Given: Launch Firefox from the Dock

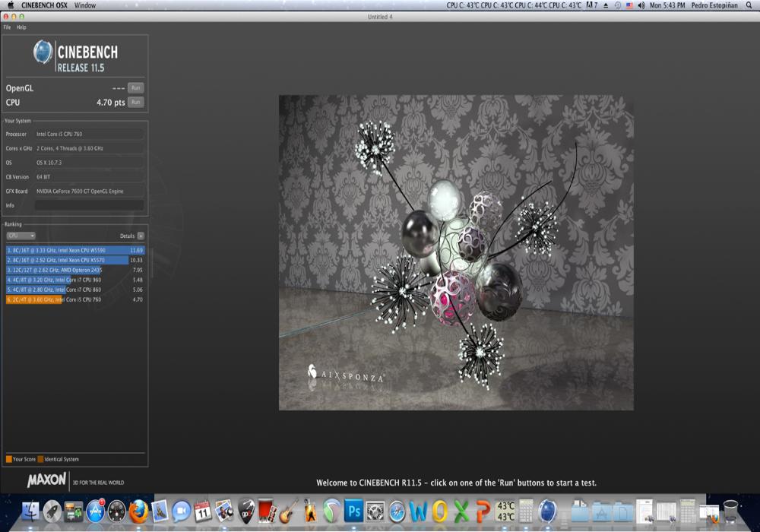Looking at the screenshot, I should [x=138, y=511].
